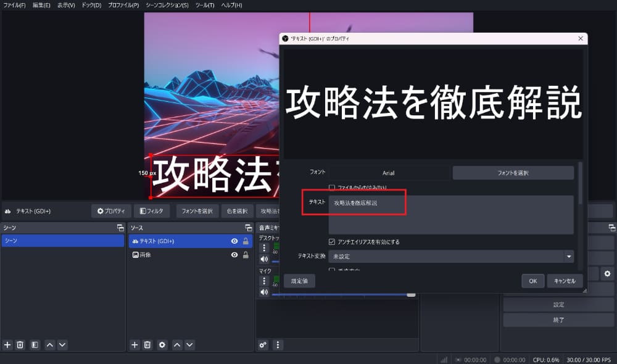Click the streaming status icon in status bar
This screenshot has width=617, height=364.
[x=458, y=360]
